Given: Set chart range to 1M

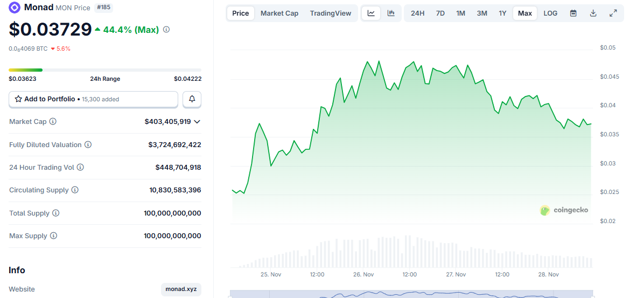Looking at the screenshot, I should [x=461, y=13].
